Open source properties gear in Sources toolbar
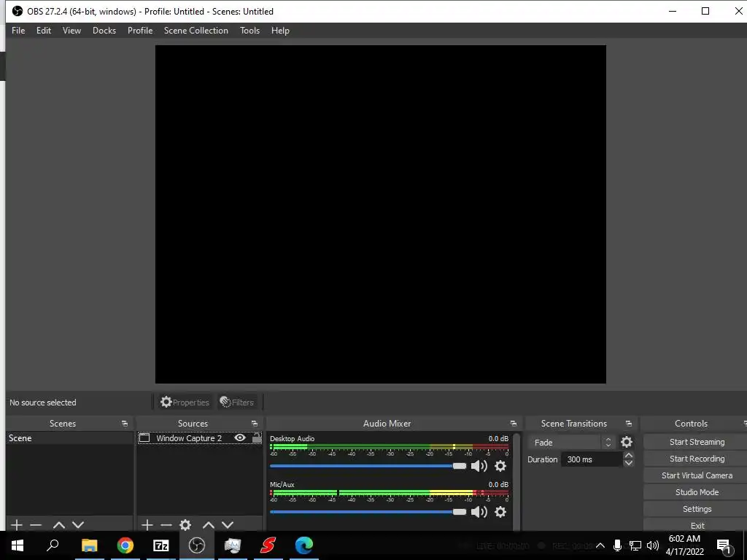 click(x=185, y=525)
